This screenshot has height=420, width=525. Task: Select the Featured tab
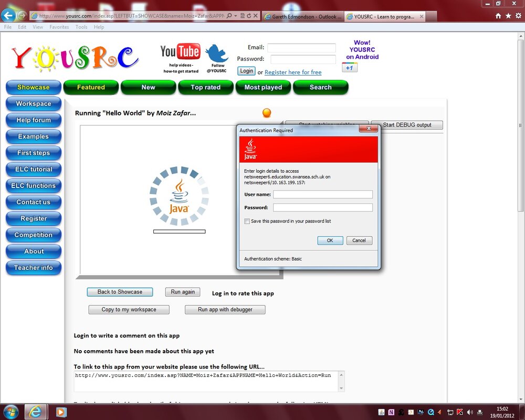[x=91, y=87]
